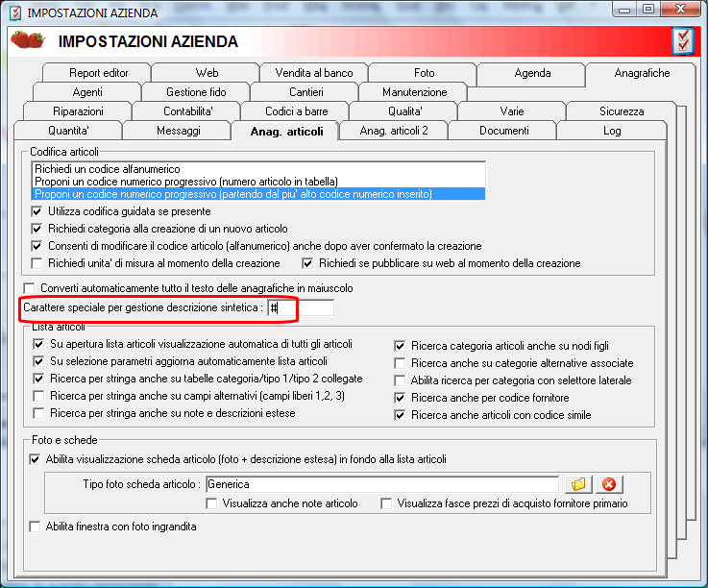Uncheck 'Ricerca anche per codice fornitore'
This screenshot has height=588, width=708.
[400, 398]
